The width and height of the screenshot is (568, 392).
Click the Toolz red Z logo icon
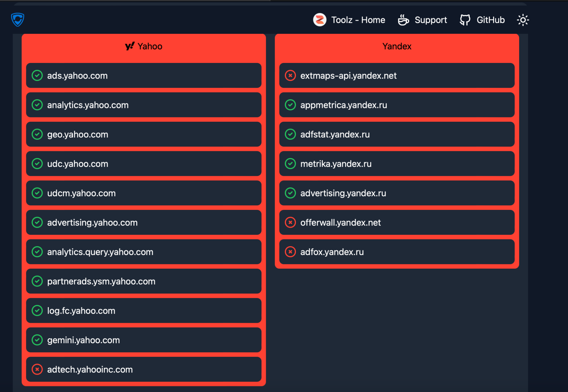320,20
